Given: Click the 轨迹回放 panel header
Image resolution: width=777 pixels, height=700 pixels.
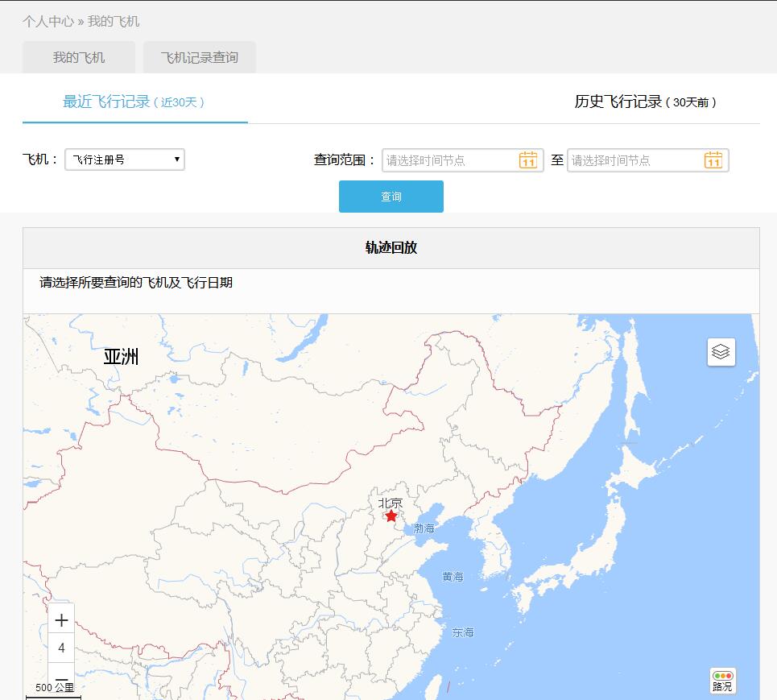Looking at the screenshot, I should pyautogui.click(x=391, y=248).
